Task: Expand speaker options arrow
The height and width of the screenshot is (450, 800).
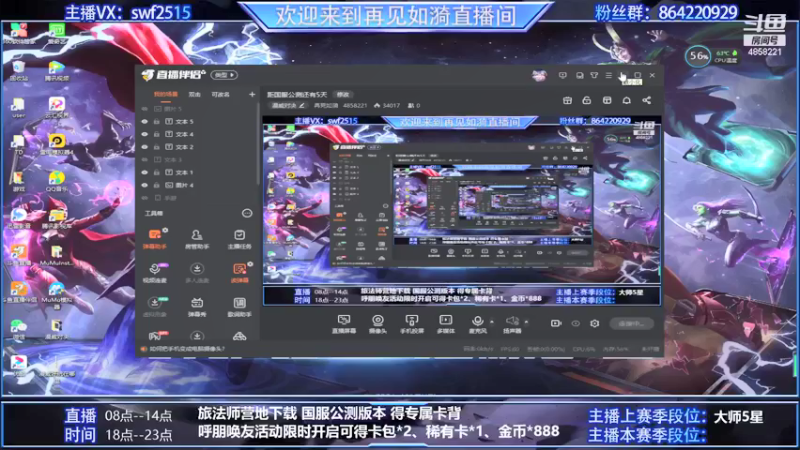Action: point(526,322)
